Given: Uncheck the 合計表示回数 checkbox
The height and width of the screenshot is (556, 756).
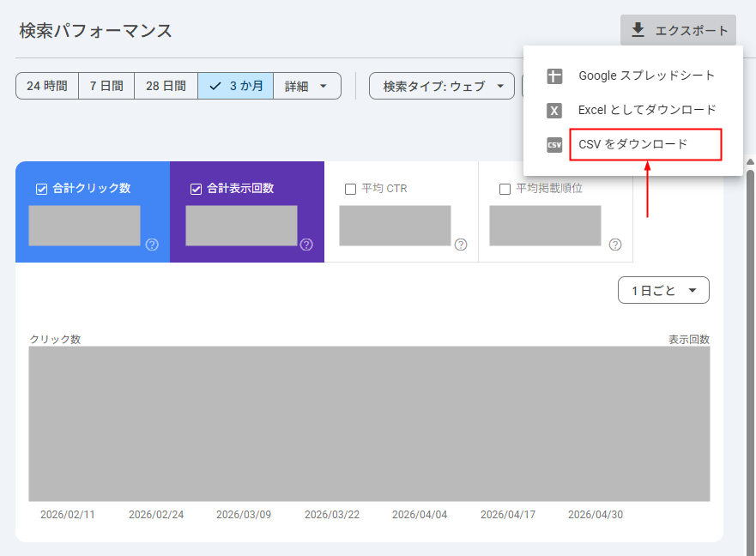Looking at the screenshot, I should point(196,189).
